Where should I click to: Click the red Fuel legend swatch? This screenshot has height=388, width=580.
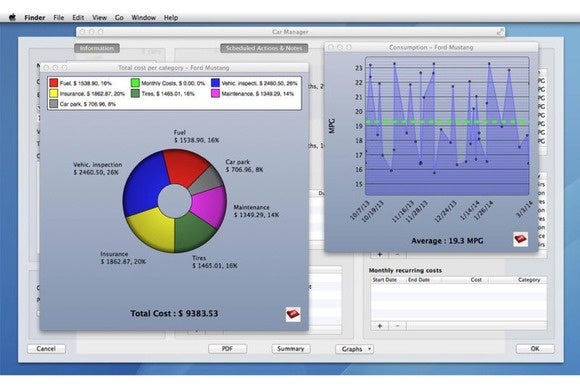click(54, 83)
